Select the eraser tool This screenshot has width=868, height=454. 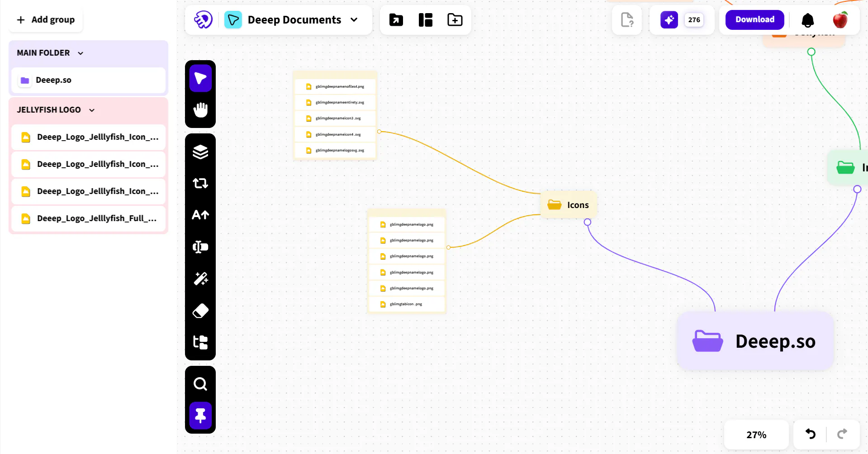click(x=200, y=311)
